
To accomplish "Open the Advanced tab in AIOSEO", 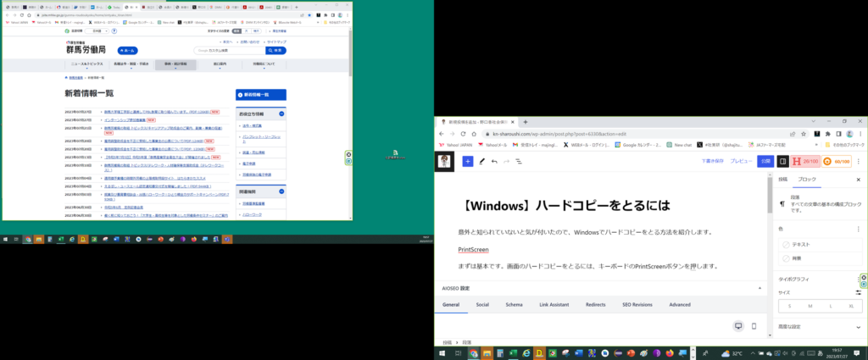I will [x=680, y=305].
